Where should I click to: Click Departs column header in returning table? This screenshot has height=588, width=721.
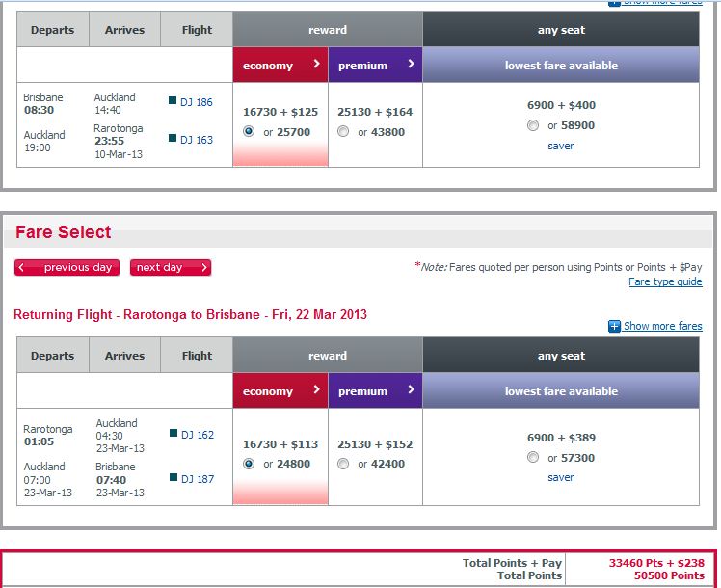point(52,356)
